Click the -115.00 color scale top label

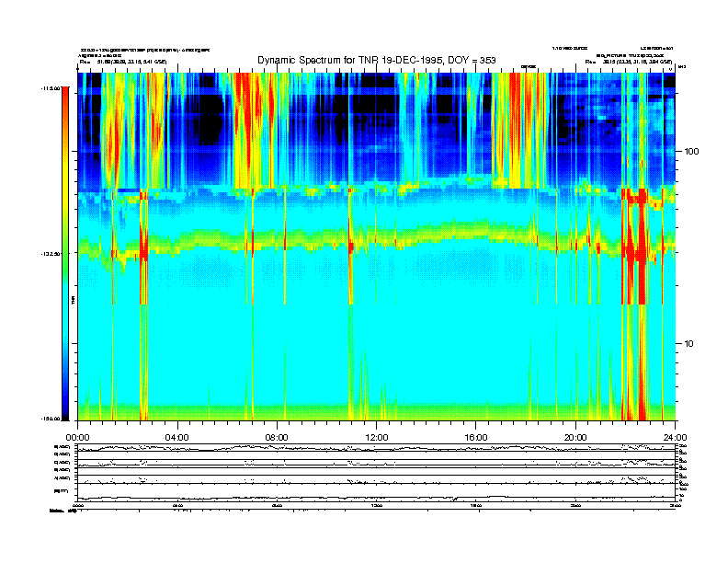51,87
